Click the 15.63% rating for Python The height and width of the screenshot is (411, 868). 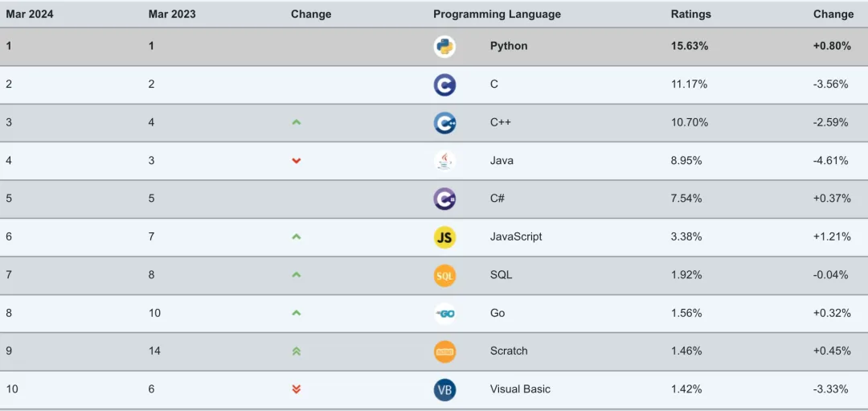pos(690,46)
